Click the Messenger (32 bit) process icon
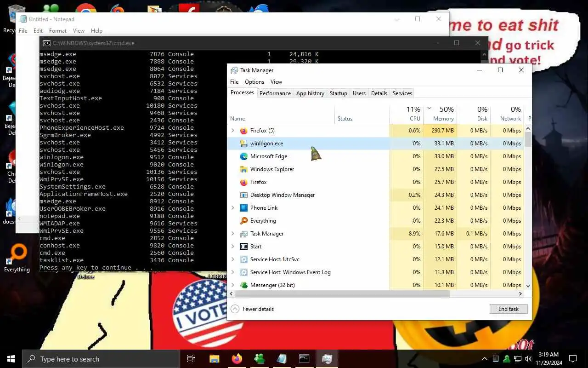 click(x=244, y=285)
